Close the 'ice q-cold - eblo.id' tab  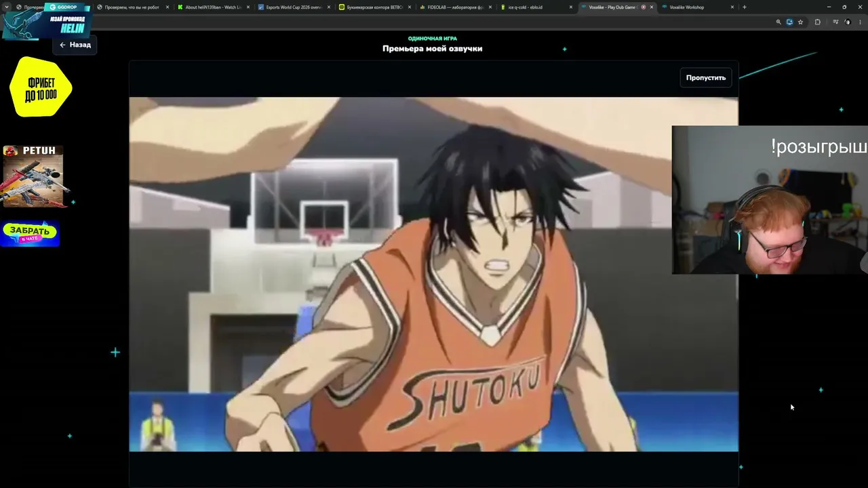click(x=571, y=7)
